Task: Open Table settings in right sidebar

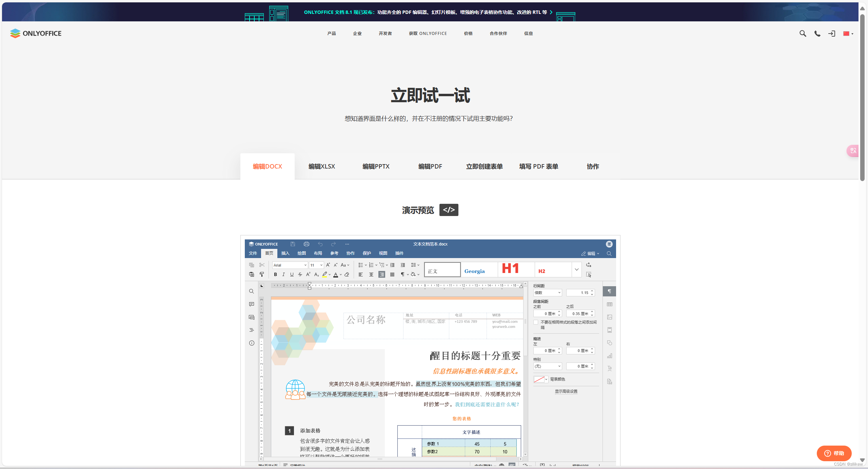Action: [x=609, y=304]
